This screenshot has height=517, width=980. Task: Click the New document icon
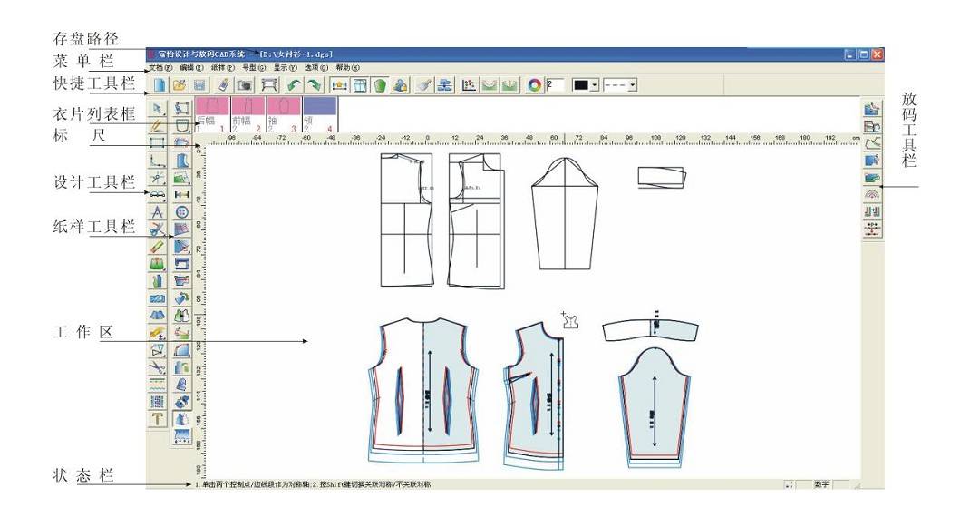[160, 84]
